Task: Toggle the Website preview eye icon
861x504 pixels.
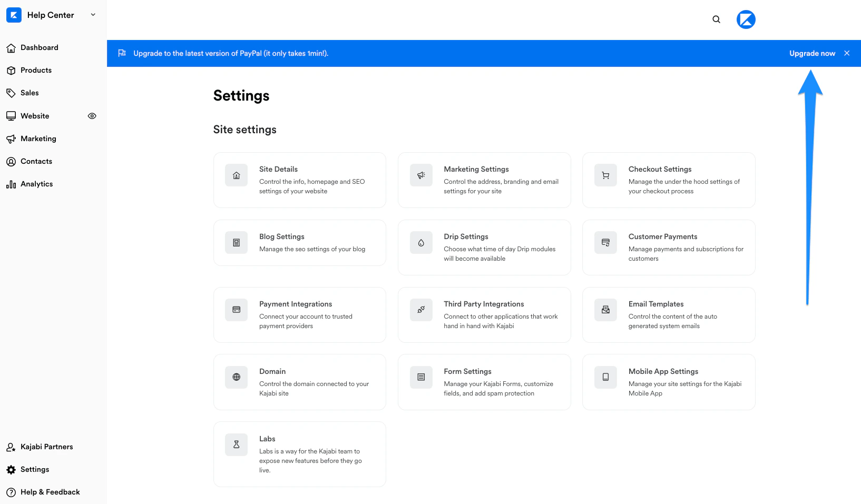Action: (92, 116)
